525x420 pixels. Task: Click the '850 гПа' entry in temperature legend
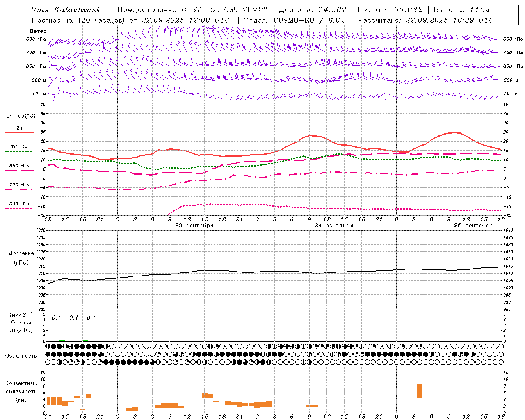tap(19, 166)
